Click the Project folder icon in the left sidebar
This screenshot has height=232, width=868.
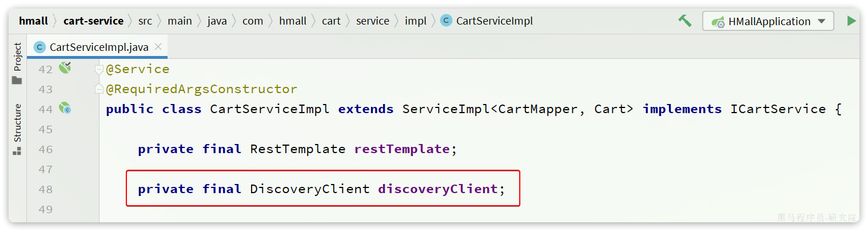(17, 81)
